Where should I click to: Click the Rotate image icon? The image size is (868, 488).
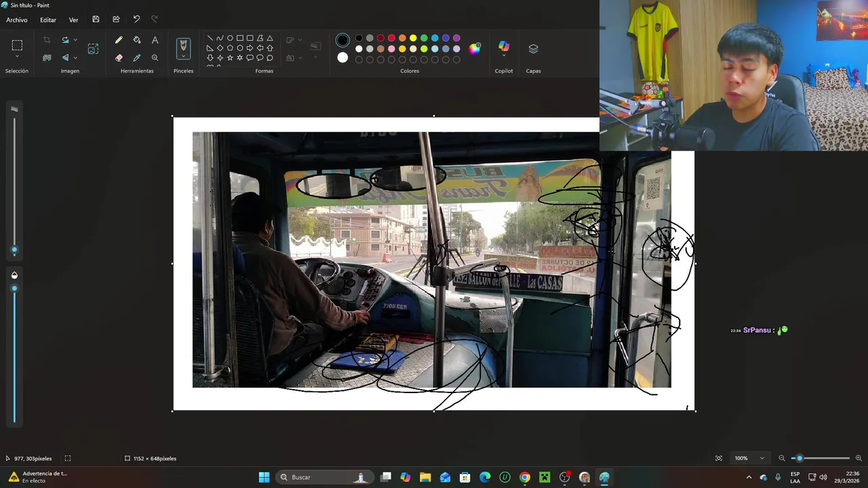[x=65, y=40]
